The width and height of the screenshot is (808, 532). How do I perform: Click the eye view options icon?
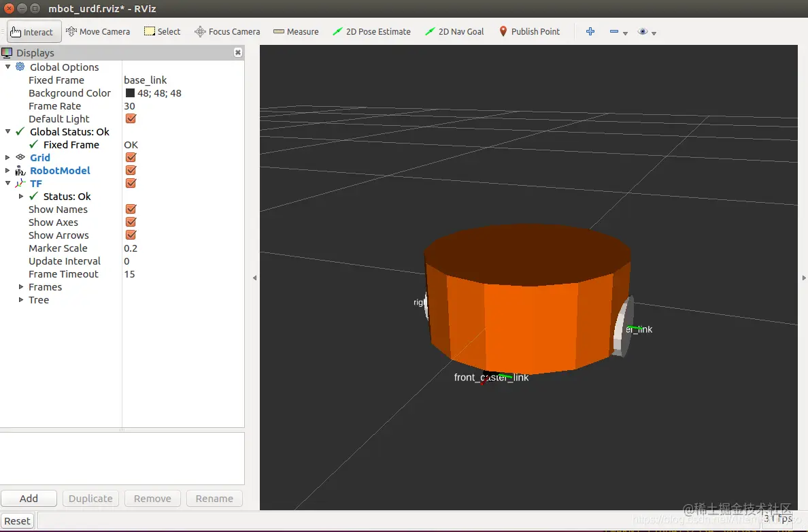(x=642, y=31)
